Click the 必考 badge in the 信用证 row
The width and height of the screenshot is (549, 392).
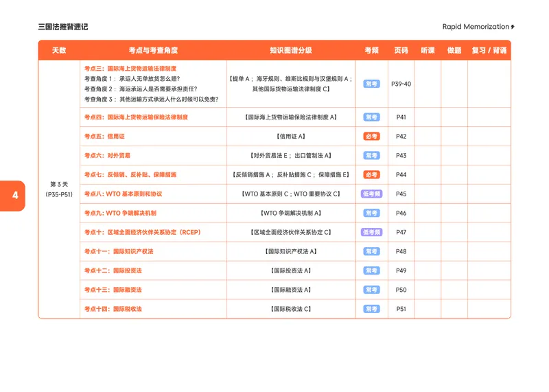pos(371,137)
